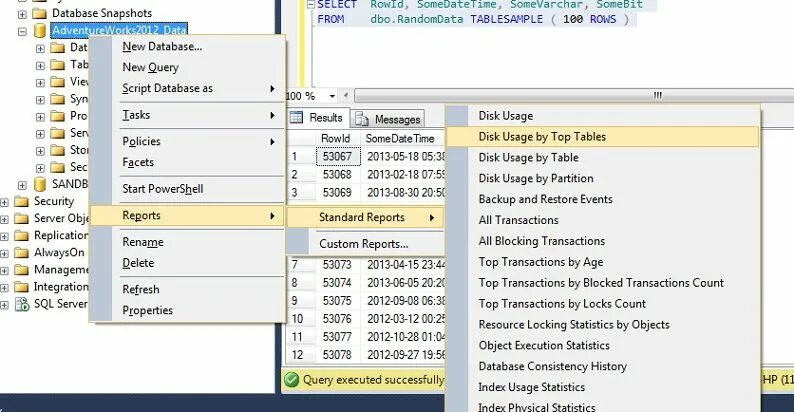The width and height of the screenshot is (794, 412).
Task: Select Refresh in context menu
Action: click(x=187, y=290)
